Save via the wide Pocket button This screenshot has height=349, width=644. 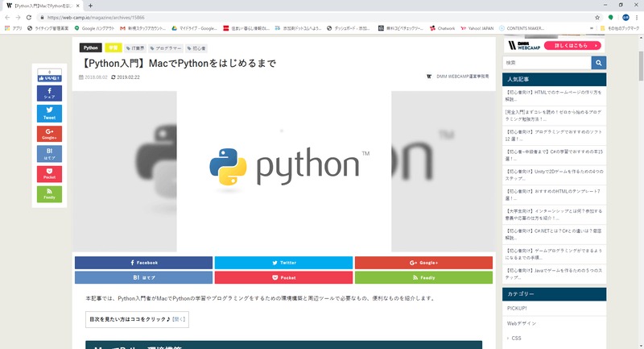pos(284,277)
